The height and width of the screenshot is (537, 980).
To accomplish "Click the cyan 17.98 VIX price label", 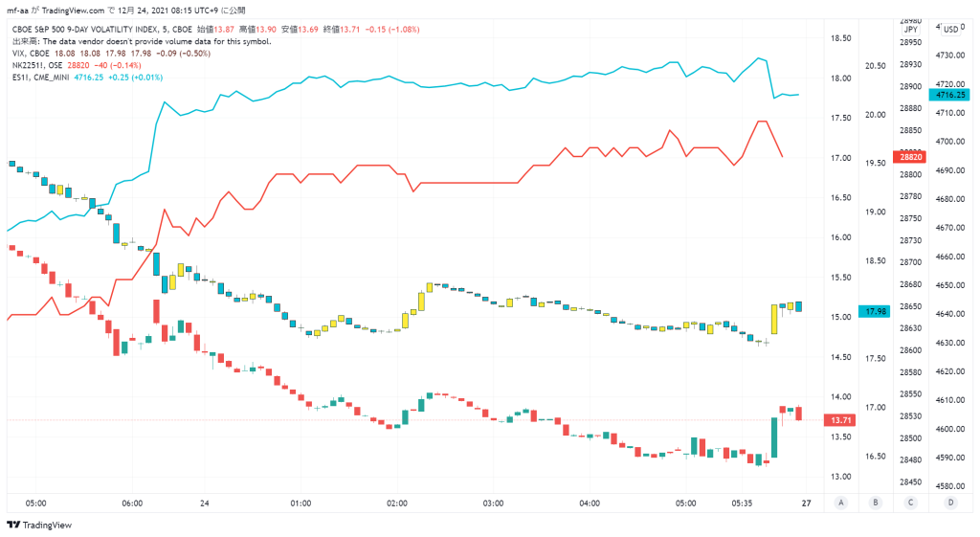I will [875, 311].
